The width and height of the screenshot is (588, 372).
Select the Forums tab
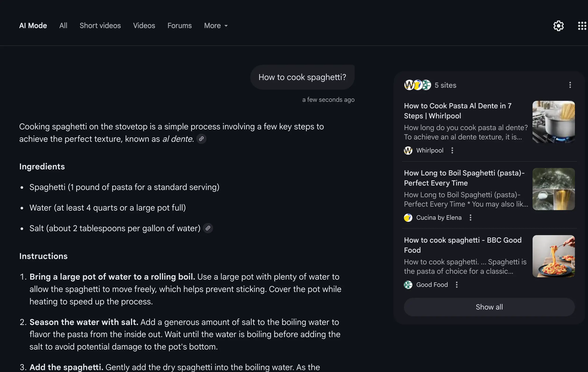click(179, 26)
